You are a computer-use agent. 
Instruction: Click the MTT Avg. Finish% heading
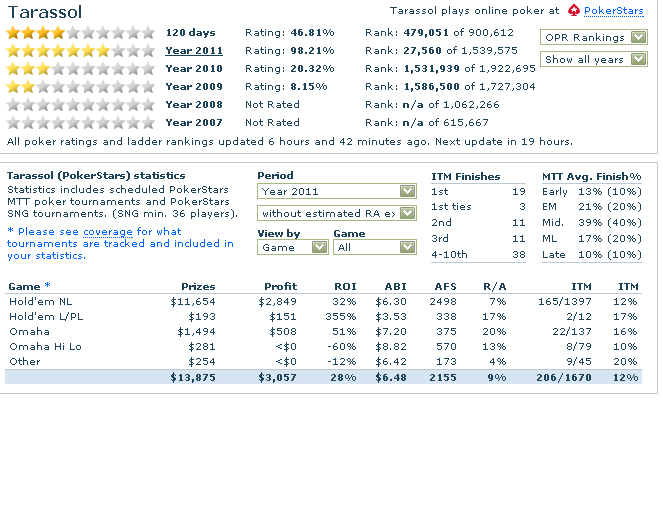pyautogui.click(x=592, y=177)
